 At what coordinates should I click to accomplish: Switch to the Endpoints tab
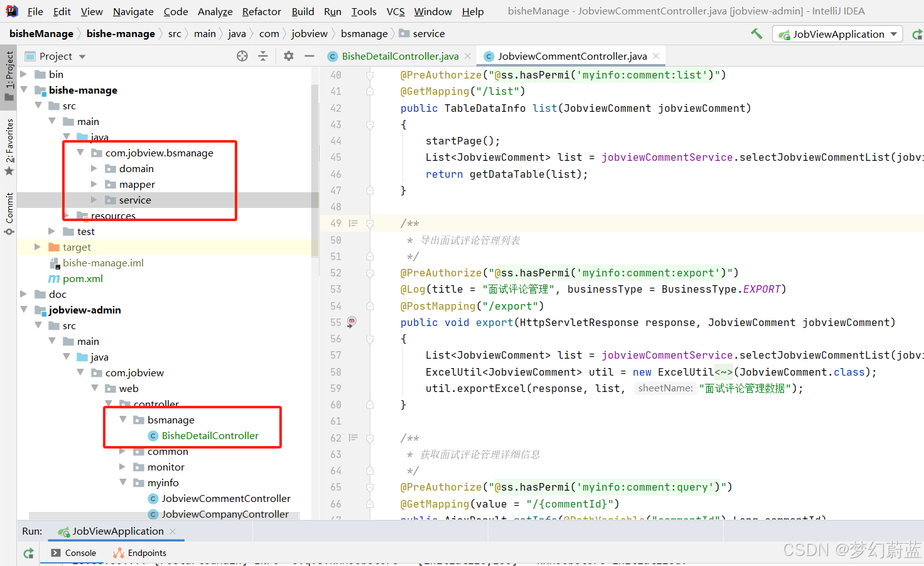(140, 553)
